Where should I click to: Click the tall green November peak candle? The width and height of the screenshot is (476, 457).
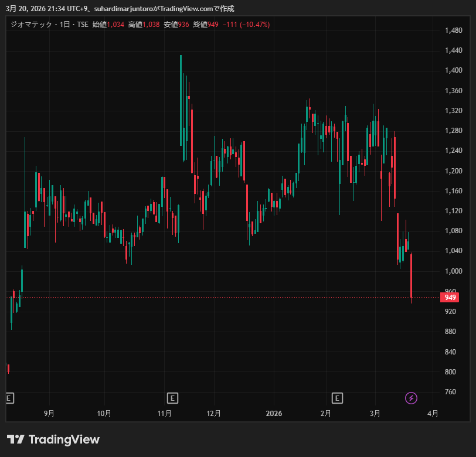181,100
